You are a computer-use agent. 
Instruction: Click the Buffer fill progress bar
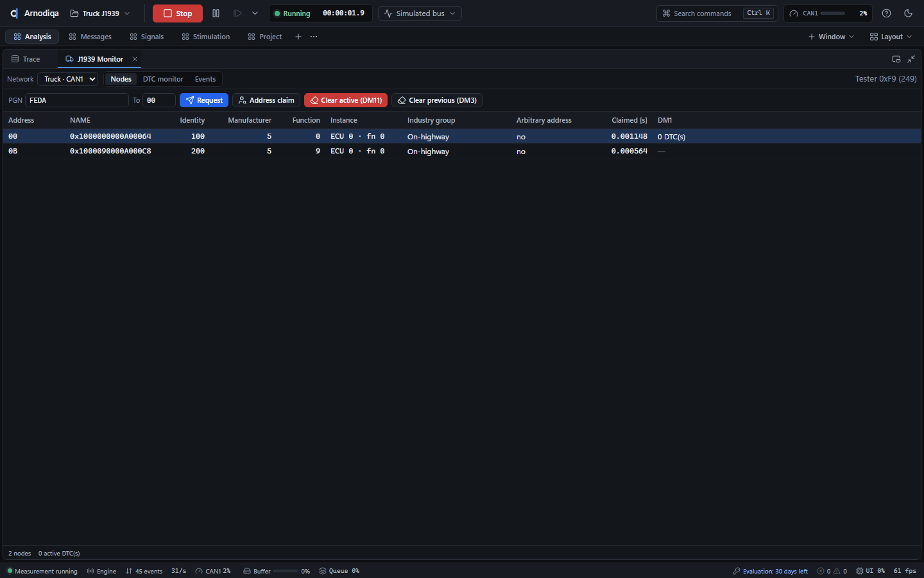pyautogui.click(x=286, y=571)
